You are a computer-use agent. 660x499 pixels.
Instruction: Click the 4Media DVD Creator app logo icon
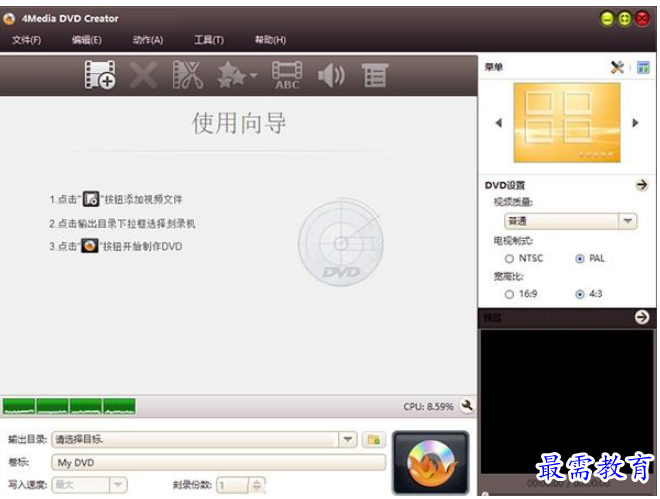pyautogui.click(x=9, y=19)
